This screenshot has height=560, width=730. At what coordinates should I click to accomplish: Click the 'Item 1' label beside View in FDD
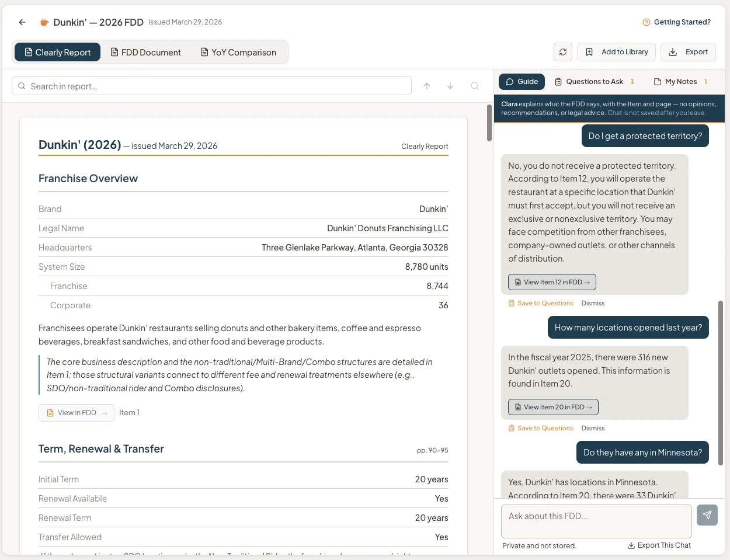(129, 413)
